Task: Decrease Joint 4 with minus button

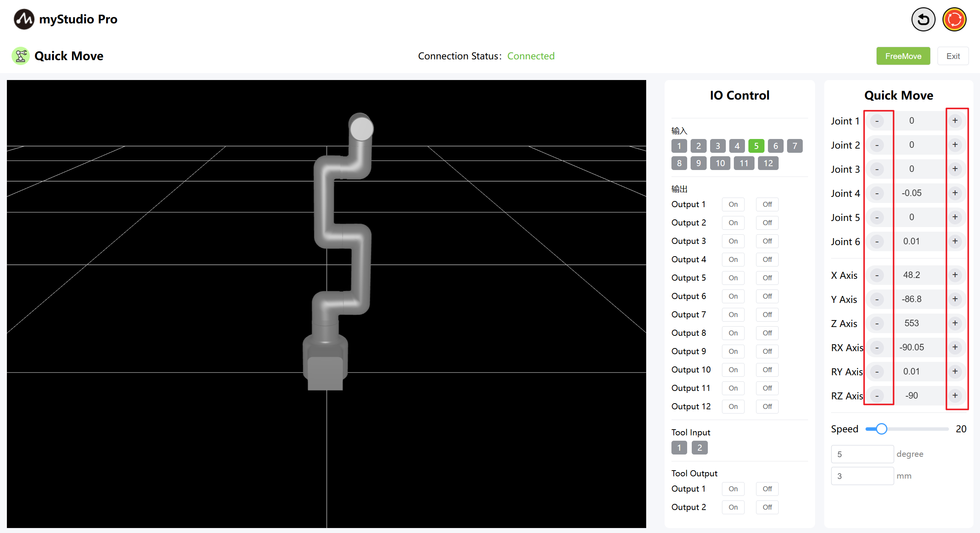Action: (x=877, y=193)
